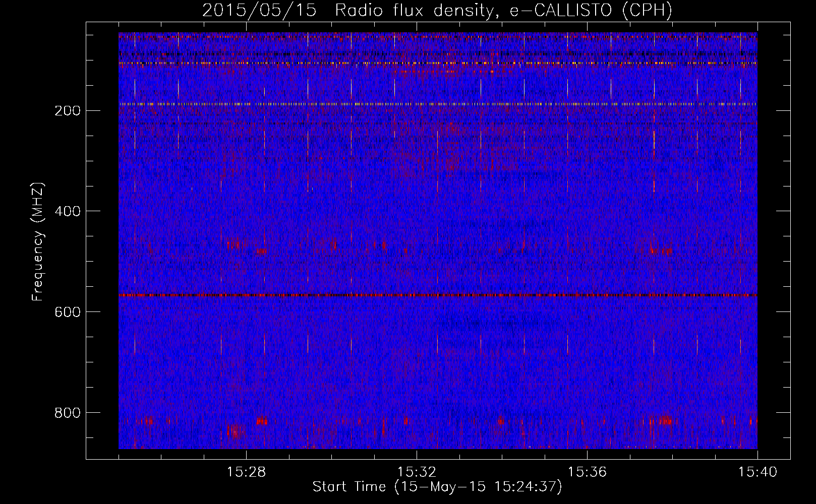816x504 pixels.
Task: Click the "Start Time (15-May-15 15:24:37)" axis label
Action: (437, 487)
